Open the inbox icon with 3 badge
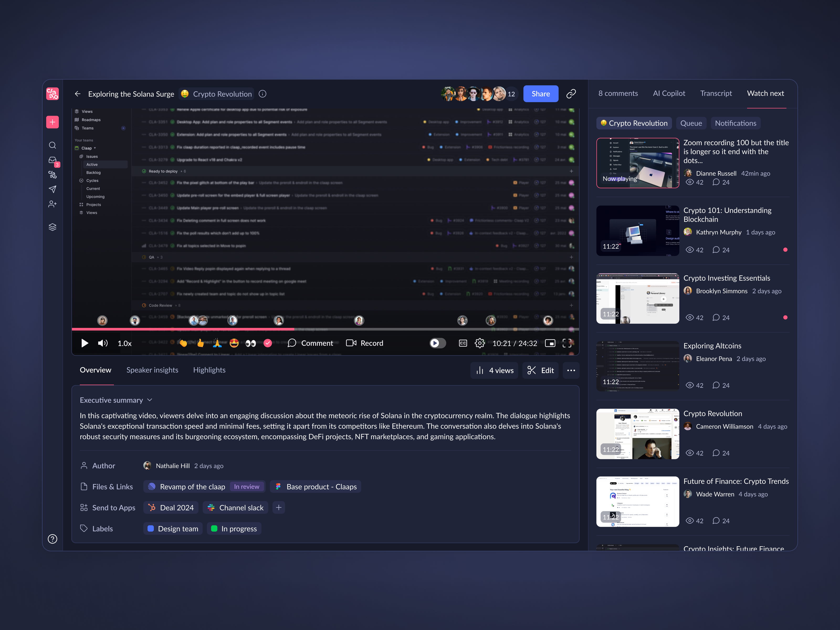Screen dimensions: 840x630 pos(52,160)
